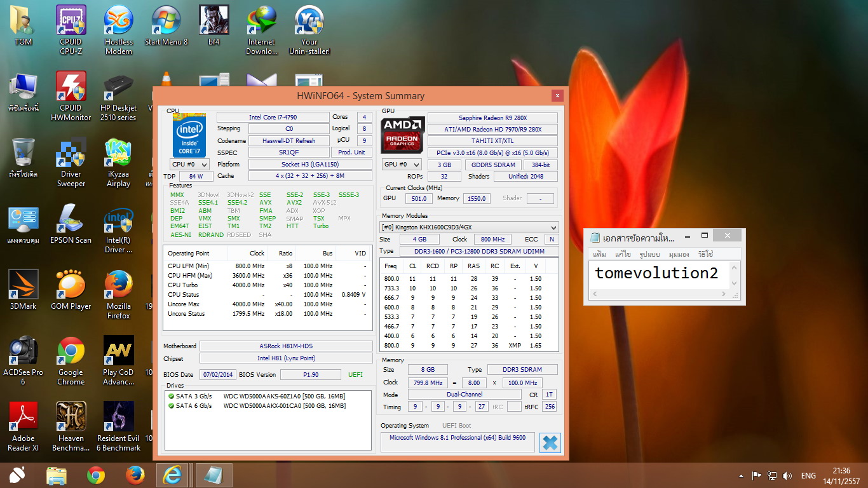Click the Firefox icon on the taskbar

click(135, 475)
